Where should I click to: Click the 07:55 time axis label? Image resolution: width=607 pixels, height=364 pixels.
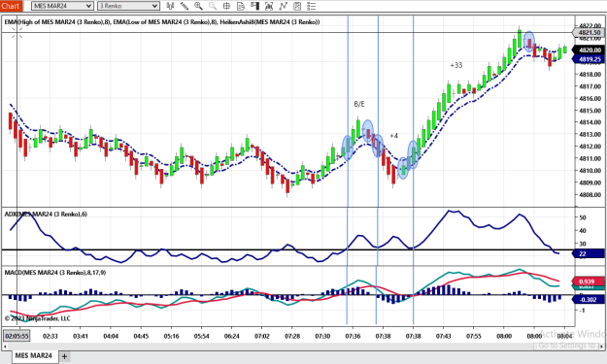[x=473, y=336]
